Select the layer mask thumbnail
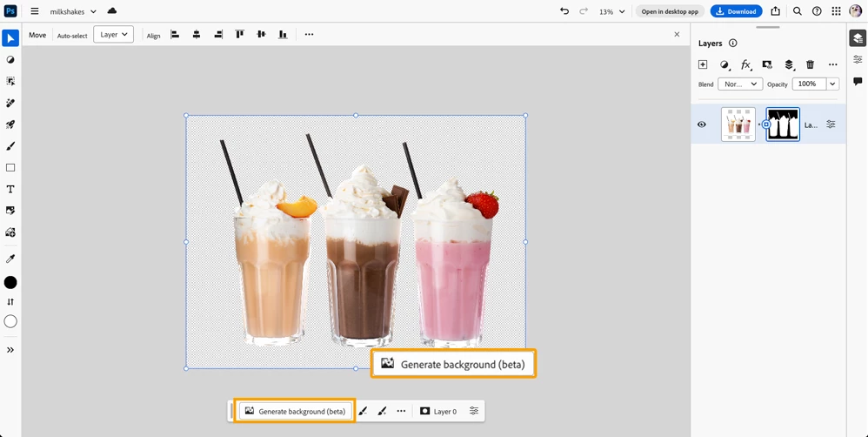The height and width of the screenshot is (437, 868). 783,124
